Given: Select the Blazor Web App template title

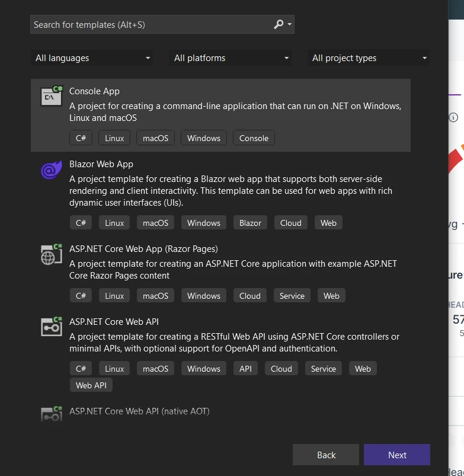Looking at the screenshot, I should (101, 164).
